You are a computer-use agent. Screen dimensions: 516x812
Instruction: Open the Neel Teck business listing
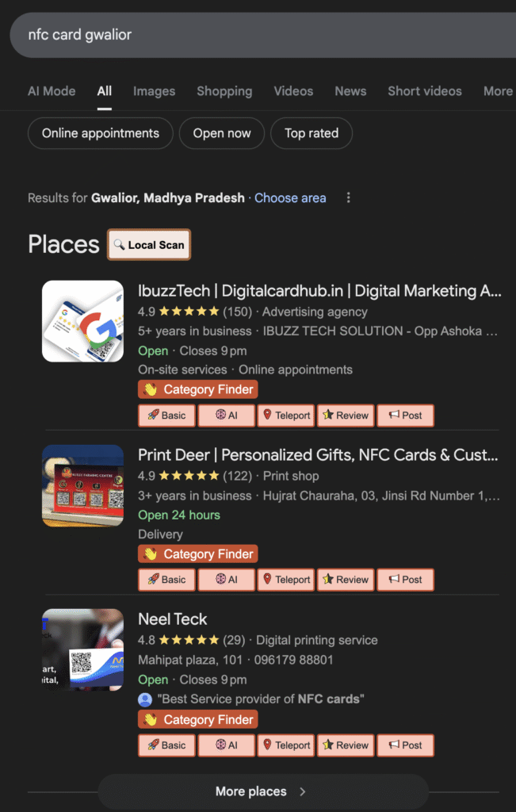(173, 619)
